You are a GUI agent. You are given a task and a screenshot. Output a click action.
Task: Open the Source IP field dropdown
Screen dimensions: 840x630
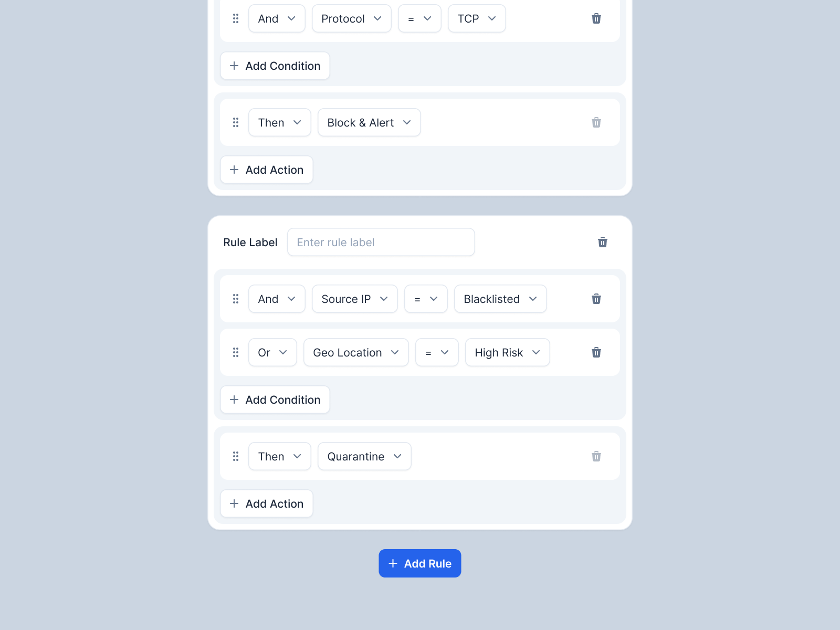pyautogui.click(x=354, y=299)
